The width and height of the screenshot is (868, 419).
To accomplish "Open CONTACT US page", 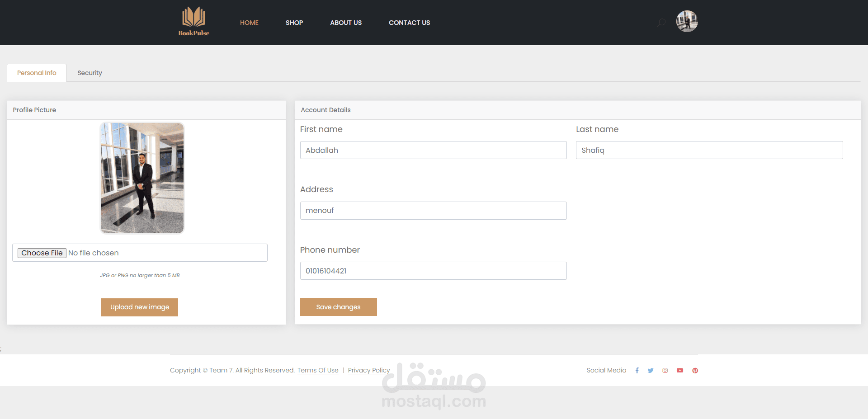I will point(410,23).
